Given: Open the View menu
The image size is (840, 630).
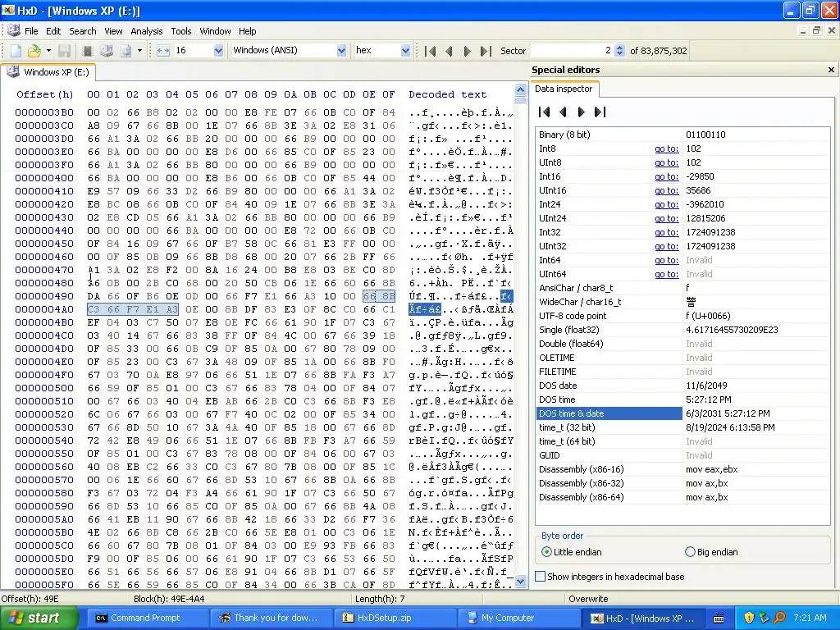Looking at the screenshot, I should 113,31.
